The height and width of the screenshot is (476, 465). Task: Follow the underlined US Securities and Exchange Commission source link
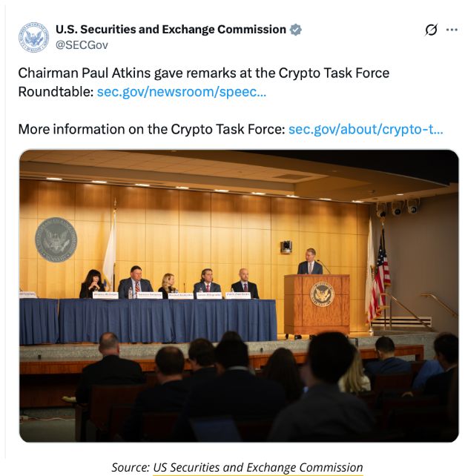257,467
